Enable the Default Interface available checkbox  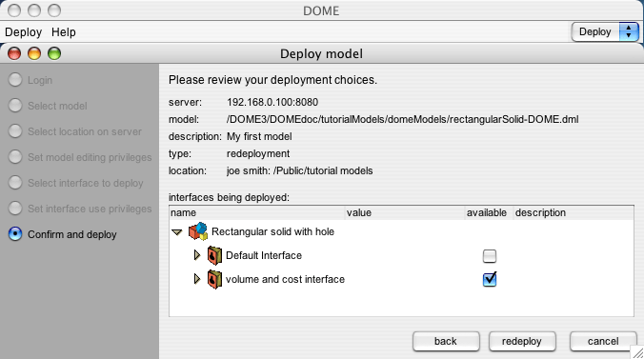tap(489, 256)
